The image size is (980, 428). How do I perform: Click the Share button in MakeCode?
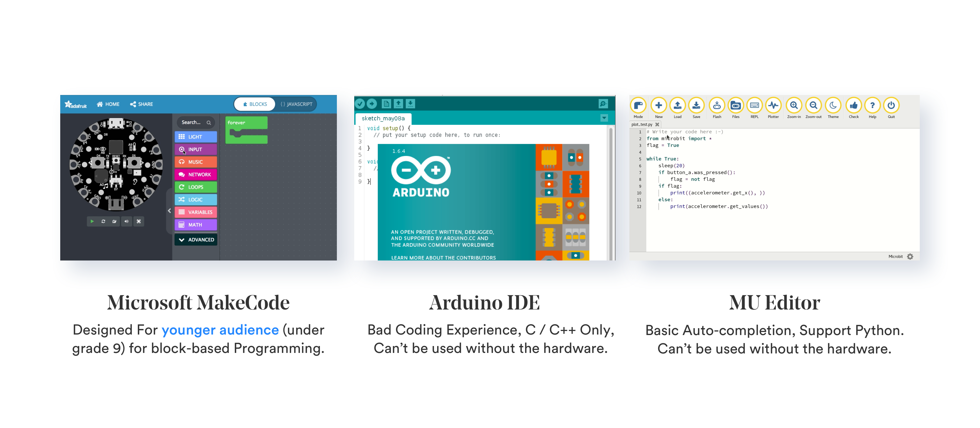[141, 104]
